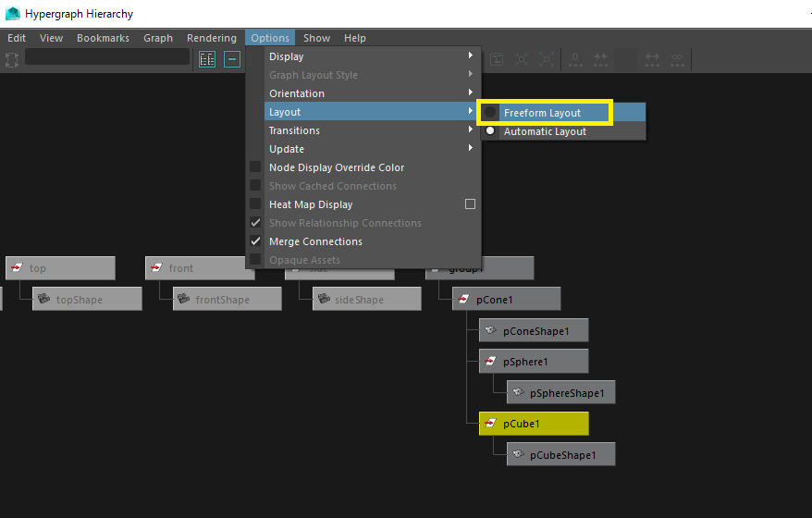
Task: Click the toolbar name search field
Action: click(107, 56)
